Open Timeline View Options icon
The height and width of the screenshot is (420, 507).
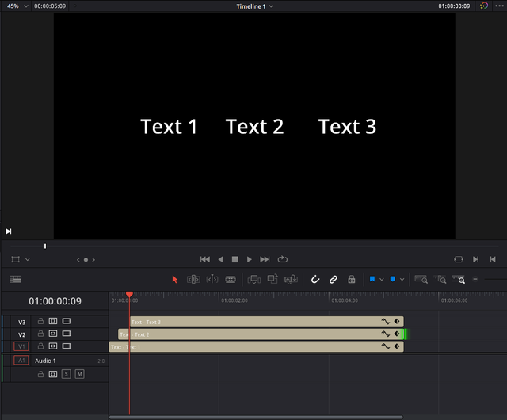click(16, 279)
